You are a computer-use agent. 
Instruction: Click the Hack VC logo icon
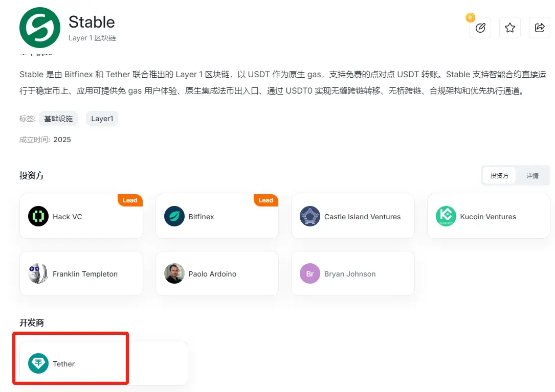tap(38, 216)
